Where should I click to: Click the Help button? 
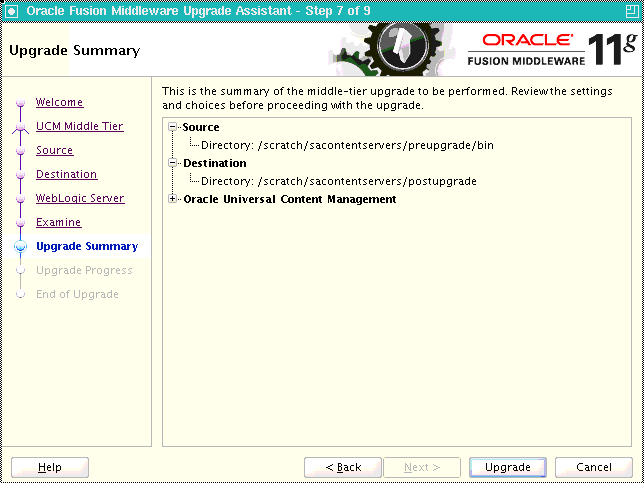point(50,467)
